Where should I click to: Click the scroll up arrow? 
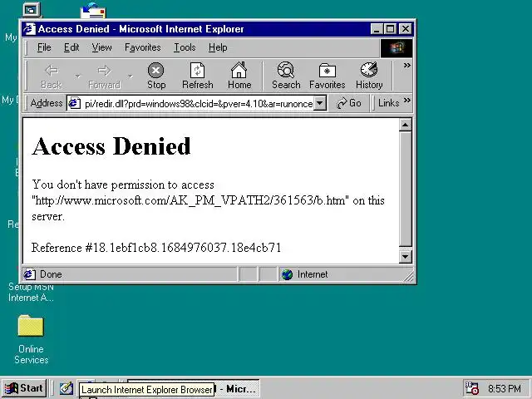pyautogui.click(x=405, y=125)
